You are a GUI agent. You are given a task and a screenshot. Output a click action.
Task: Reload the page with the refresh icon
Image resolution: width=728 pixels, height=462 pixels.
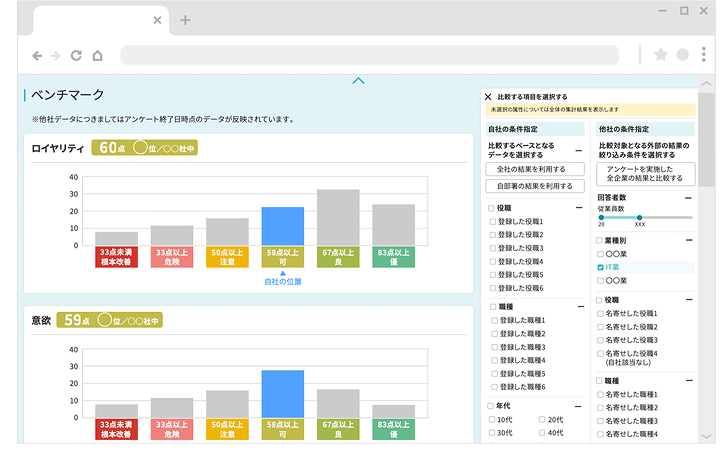click(76, 56)
